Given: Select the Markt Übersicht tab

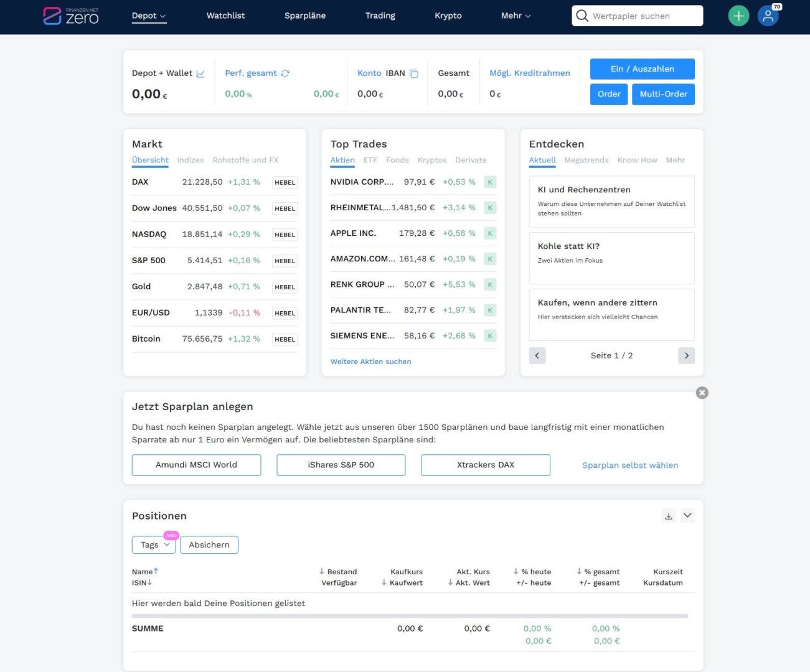Looking at the screenshot, I should point(150,160).
